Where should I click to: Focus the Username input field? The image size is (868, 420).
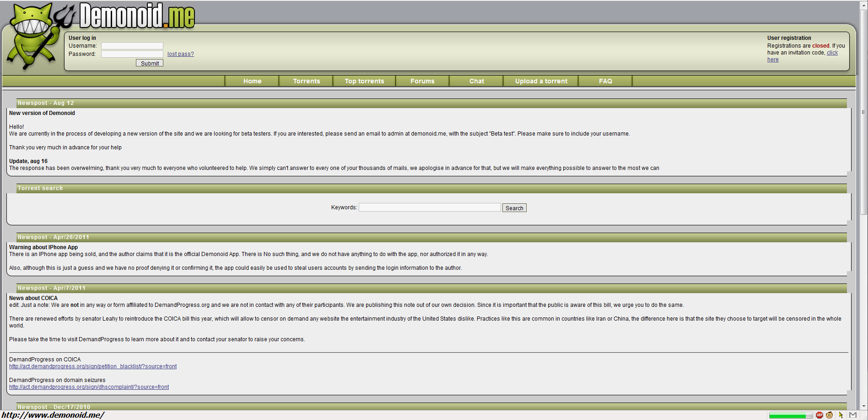(x=132, y=46)
